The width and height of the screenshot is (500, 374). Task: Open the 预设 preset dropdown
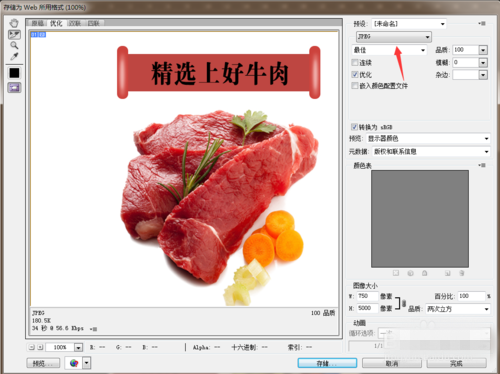click(409, 24)
